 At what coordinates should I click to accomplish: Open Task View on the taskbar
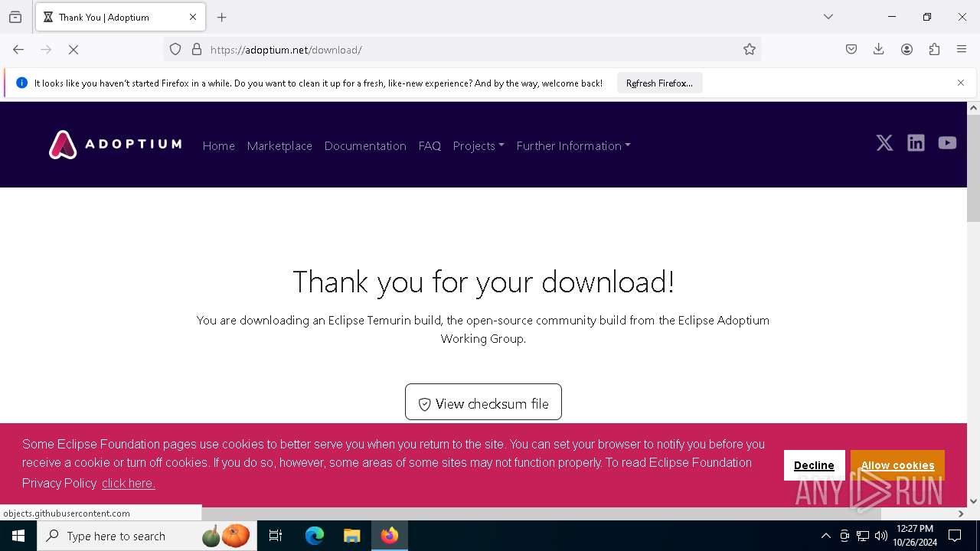coord(276,536)
